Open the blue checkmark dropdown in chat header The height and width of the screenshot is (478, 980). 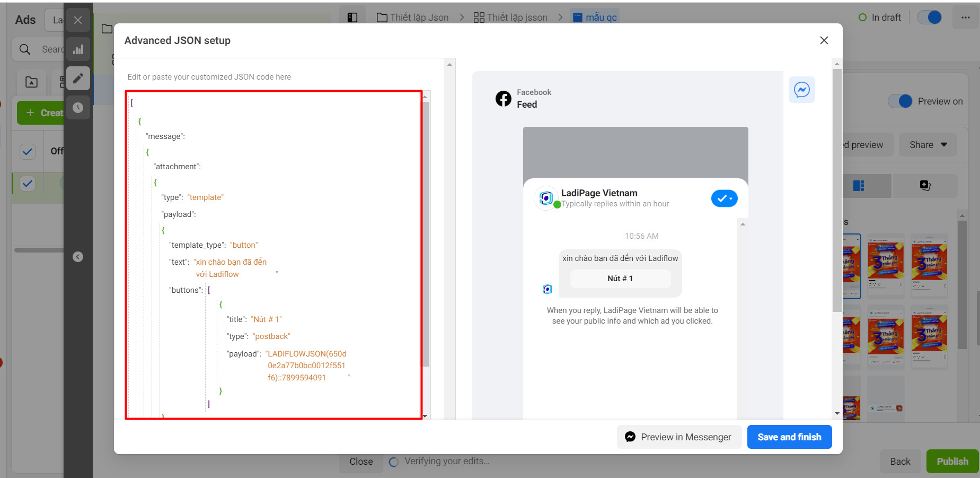coord(724,198)
